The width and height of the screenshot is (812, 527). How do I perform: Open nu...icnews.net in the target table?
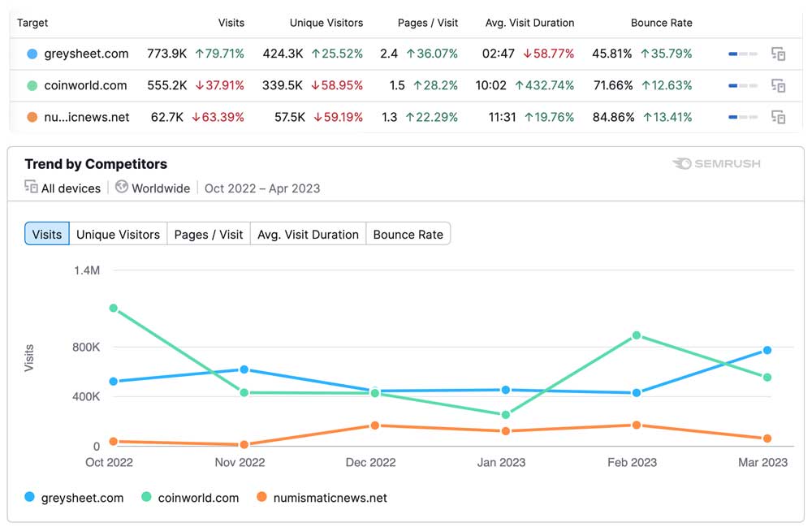click(87, 117)
